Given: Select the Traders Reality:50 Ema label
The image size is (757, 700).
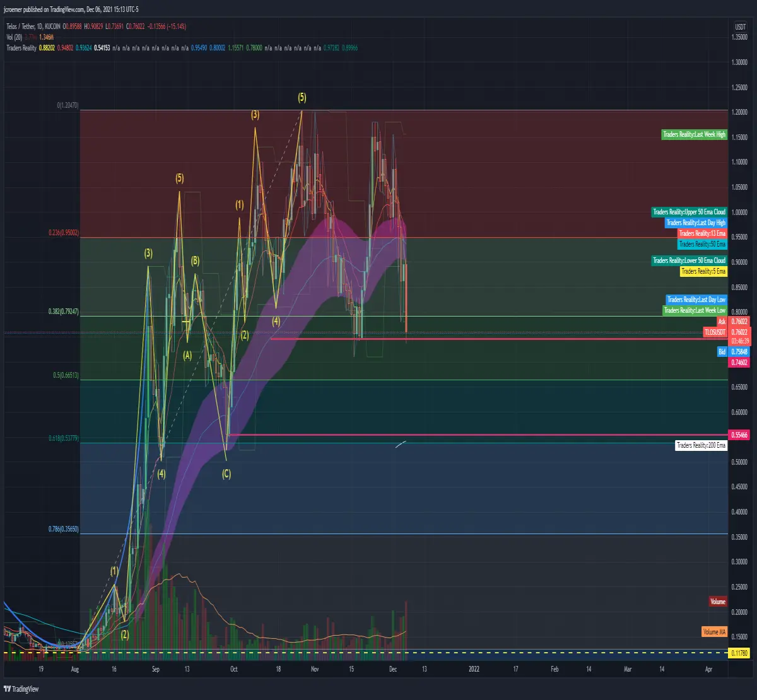Looking at the screenshot, I should [702, 244].
